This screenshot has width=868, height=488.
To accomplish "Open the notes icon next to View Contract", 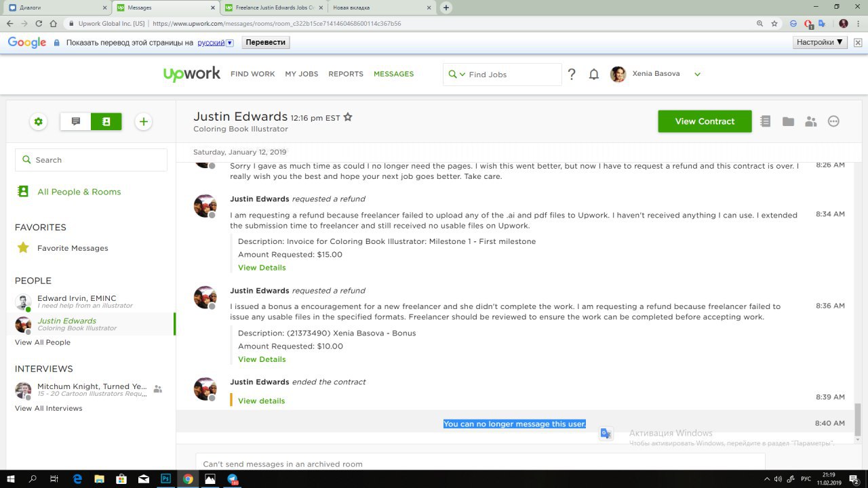I will (x=766, y=121).
